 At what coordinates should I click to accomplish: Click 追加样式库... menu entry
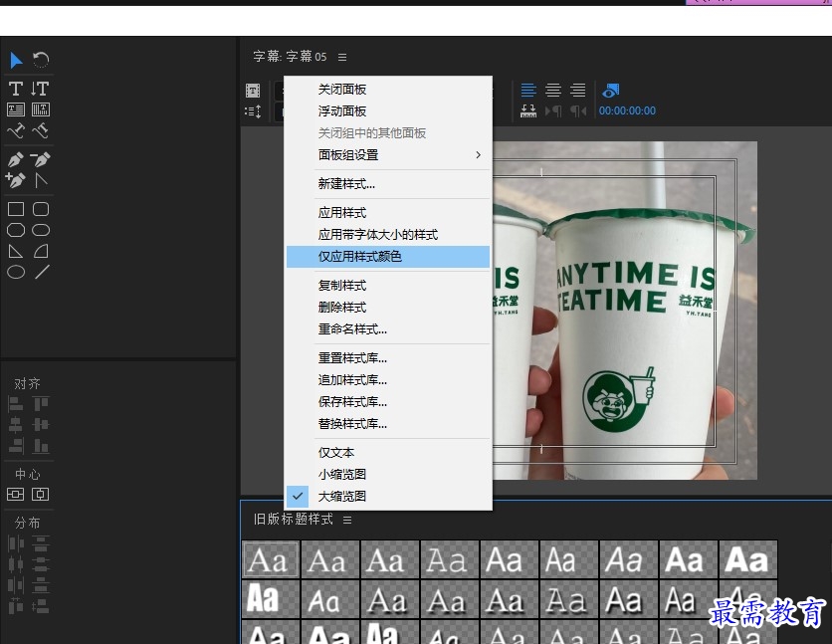tap(388, 380)
